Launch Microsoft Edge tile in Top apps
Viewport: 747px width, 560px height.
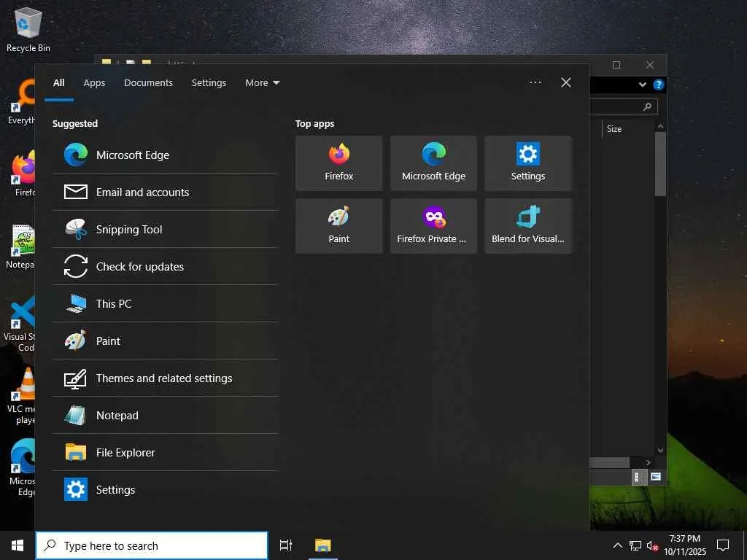[x=433, y=163]
